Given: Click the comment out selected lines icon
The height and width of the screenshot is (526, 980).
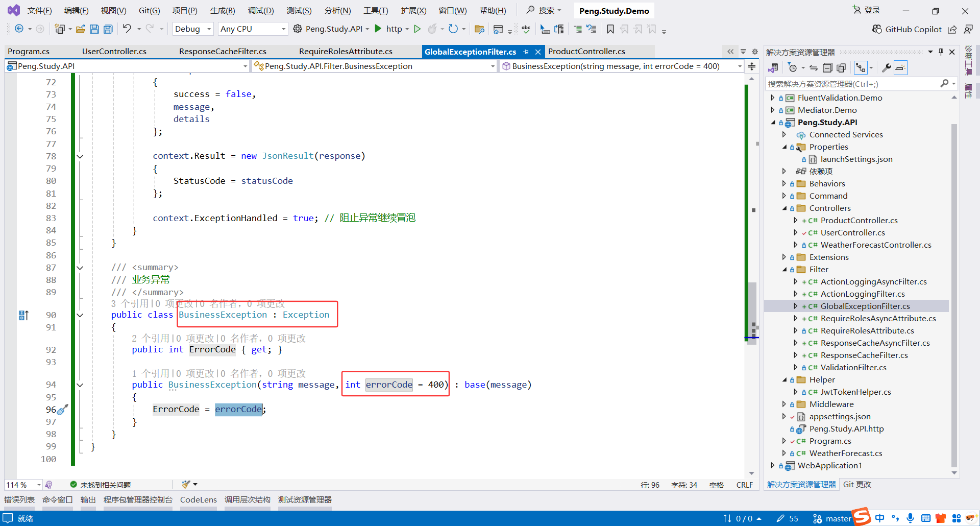Looking at the screenshot, I should 578,29.
